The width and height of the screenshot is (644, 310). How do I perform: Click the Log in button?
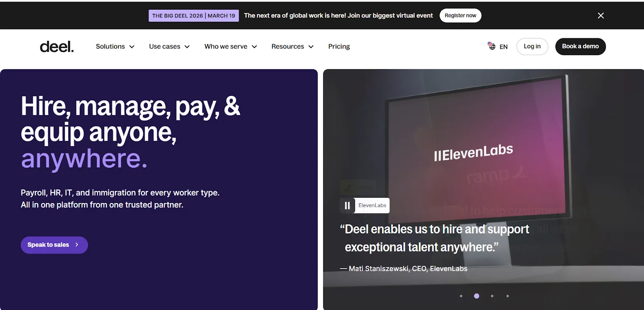(532, 46)
